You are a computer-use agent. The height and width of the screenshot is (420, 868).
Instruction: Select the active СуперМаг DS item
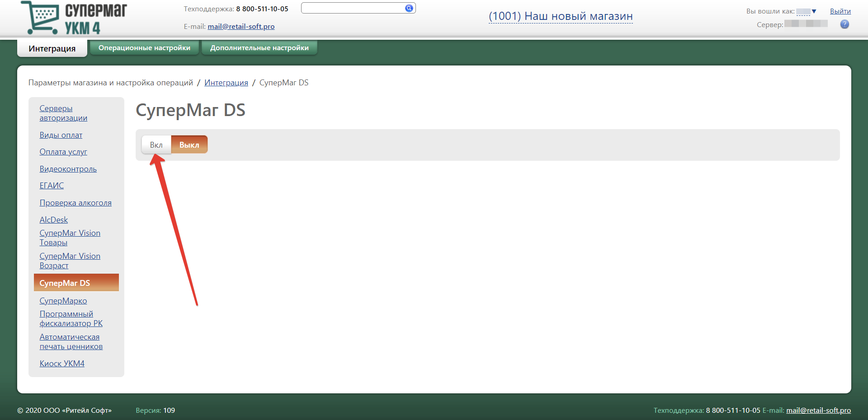[x=76, y=283]
